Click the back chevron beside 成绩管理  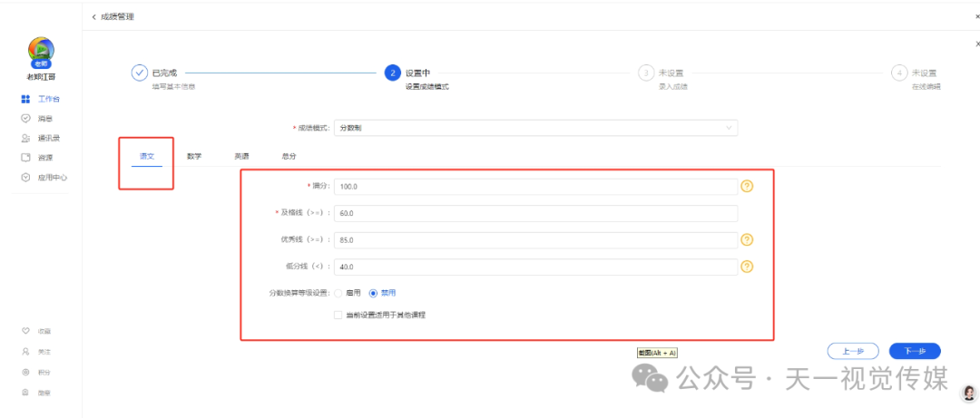[93, 17]
